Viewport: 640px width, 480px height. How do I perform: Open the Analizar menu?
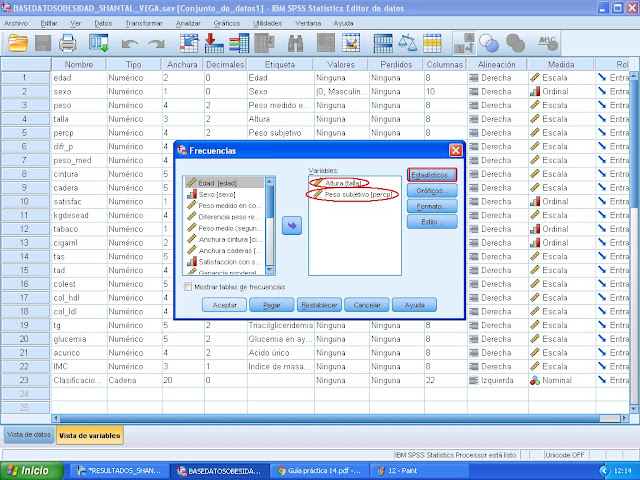188,23
